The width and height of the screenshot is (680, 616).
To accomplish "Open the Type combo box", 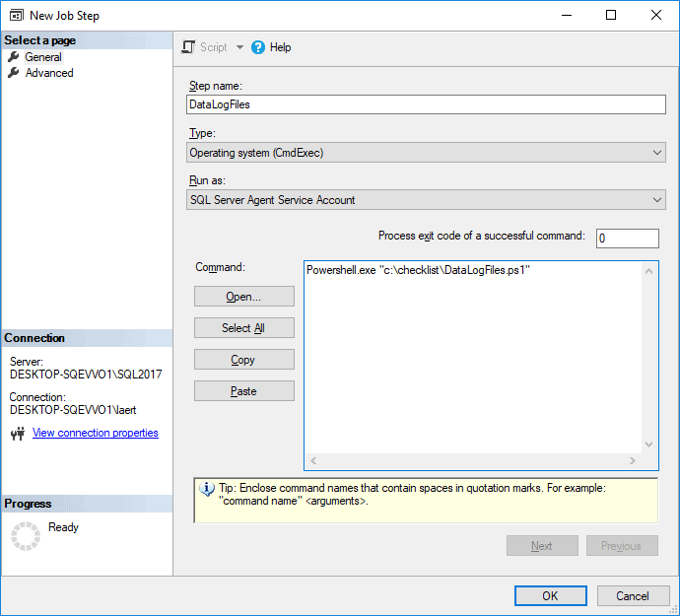I will 426,153.
